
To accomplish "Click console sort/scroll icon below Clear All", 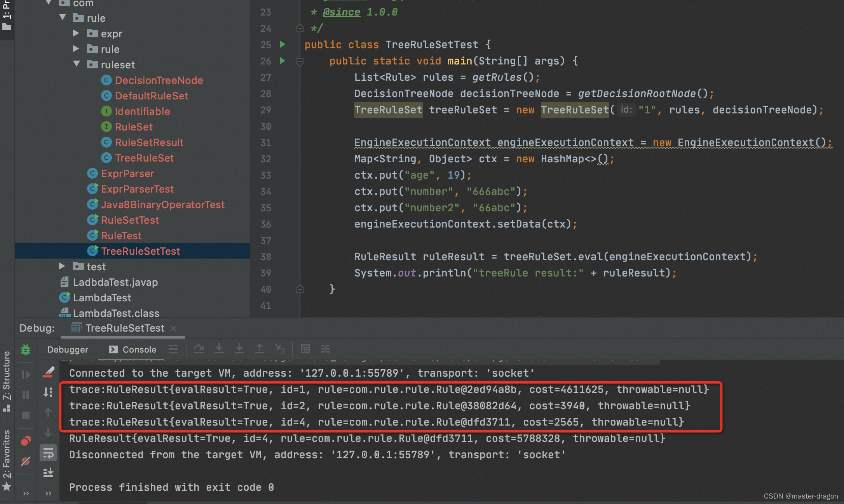I will tap(48, 392).
